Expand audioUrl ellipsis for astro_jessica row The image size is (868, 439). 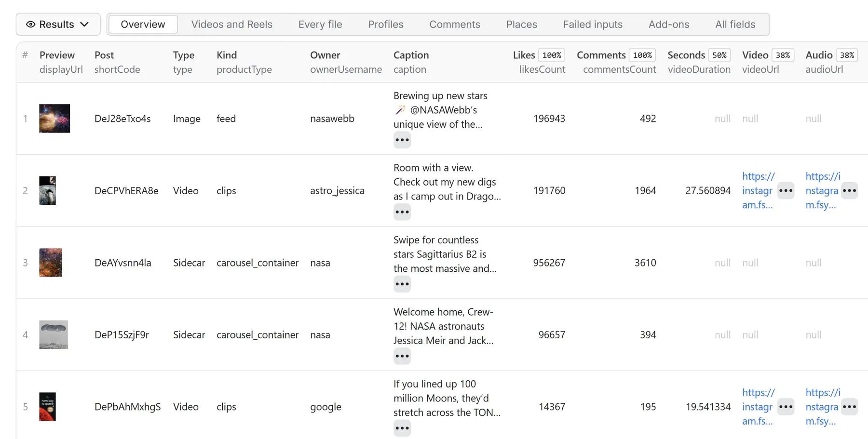[x=849, y=190]
